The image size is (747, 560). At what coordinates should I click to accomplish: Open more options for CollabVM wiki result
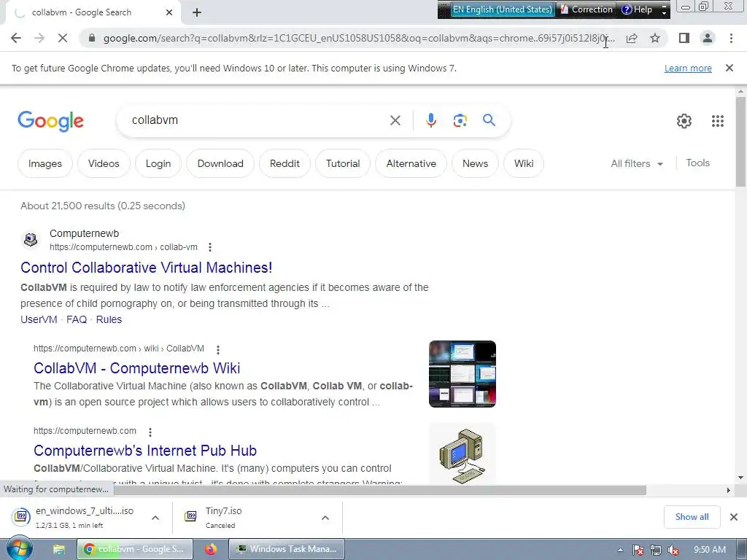pos(217,349)
